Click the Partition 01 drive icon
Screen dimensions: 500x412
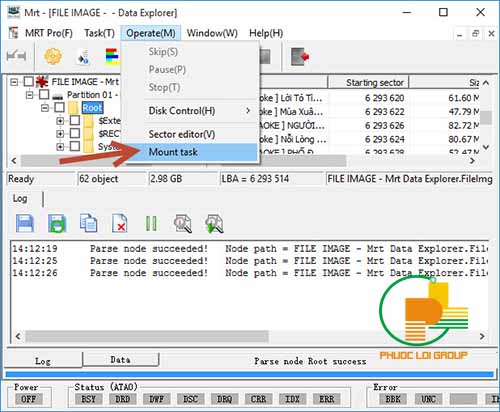click(58, 96)
